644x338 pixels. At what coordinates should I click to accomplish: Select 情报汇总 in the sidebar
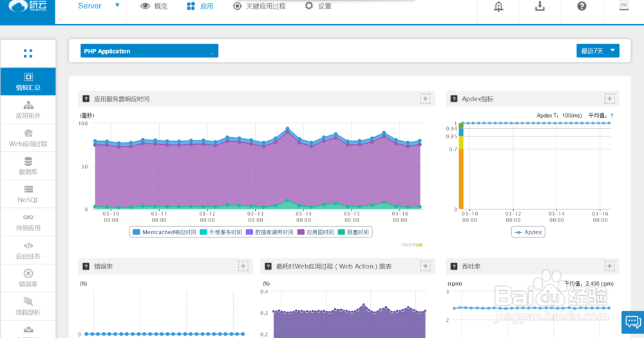point(28,81)
